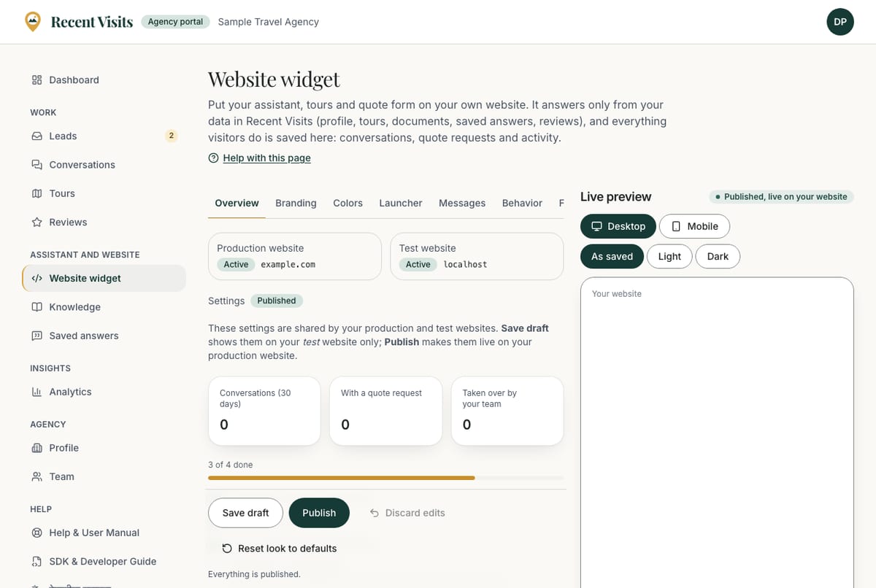The width and height of the screenshot is (876, 588).
Task: Click Discard edits
Action: (x=407, y=513)
